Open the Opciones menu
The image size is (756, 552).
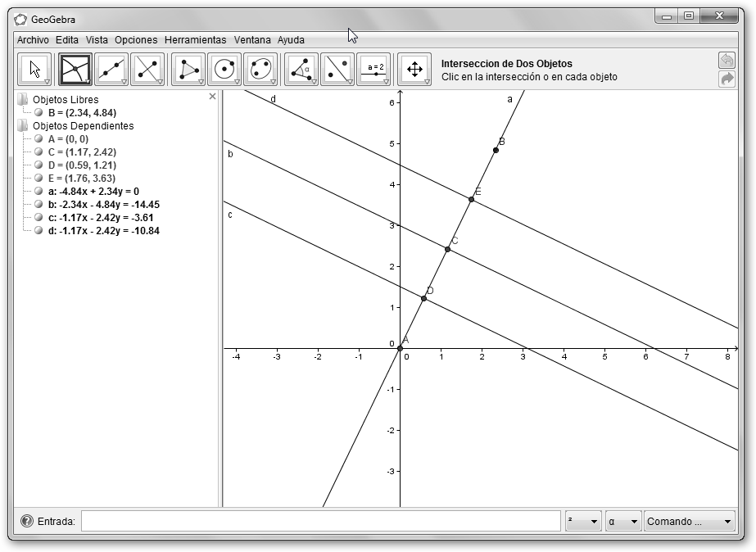coord(136,39)
